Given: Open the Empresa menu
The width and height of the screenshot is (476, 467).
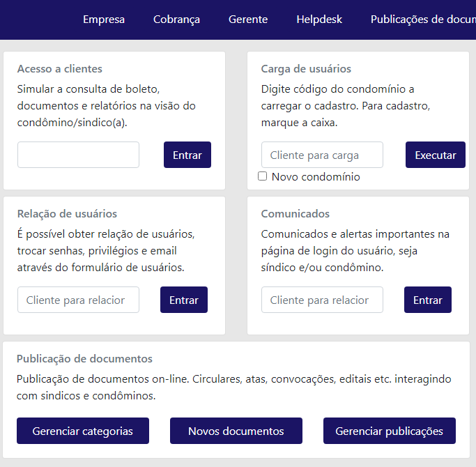Looking at the screenshot, I should pos(104,20).
